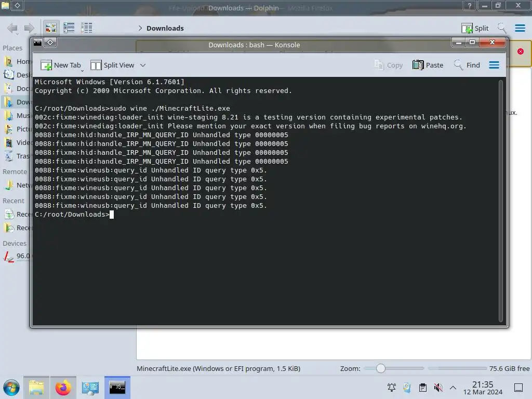Expand the Split View dropdown chevron
532x399 pixels.
coord(143,65)
